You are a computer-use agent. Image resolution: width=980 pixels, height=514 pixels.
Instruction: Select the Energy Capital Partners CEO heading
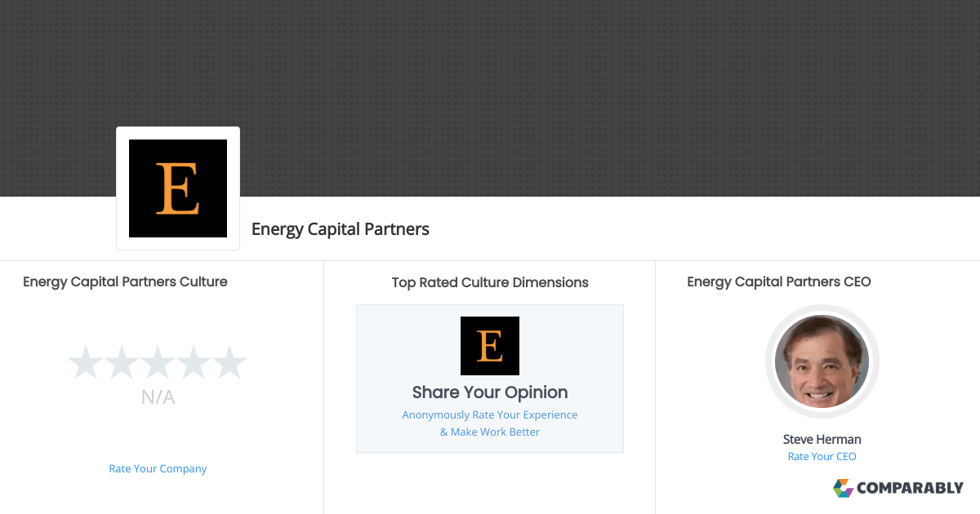click(778, 281)
